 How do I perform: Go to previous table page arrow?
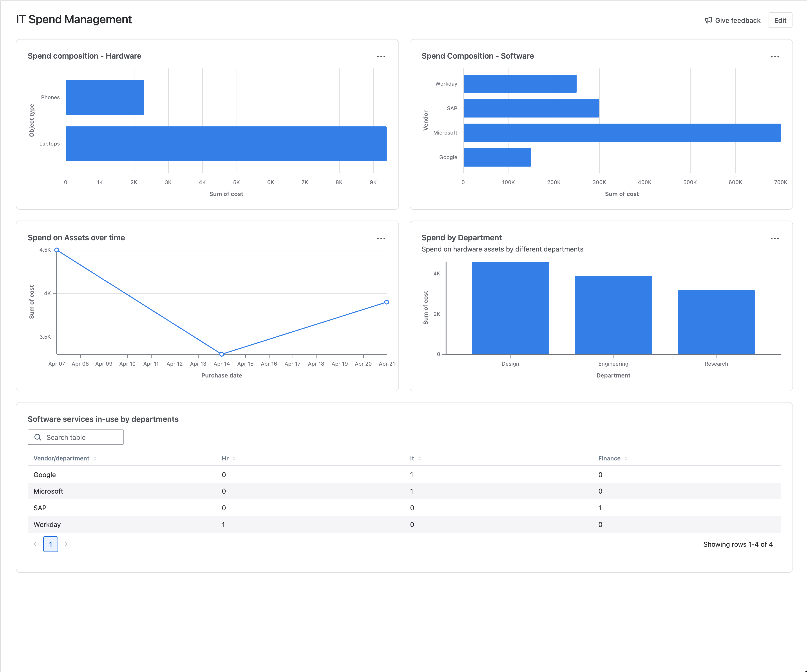(x=35, y=544)
